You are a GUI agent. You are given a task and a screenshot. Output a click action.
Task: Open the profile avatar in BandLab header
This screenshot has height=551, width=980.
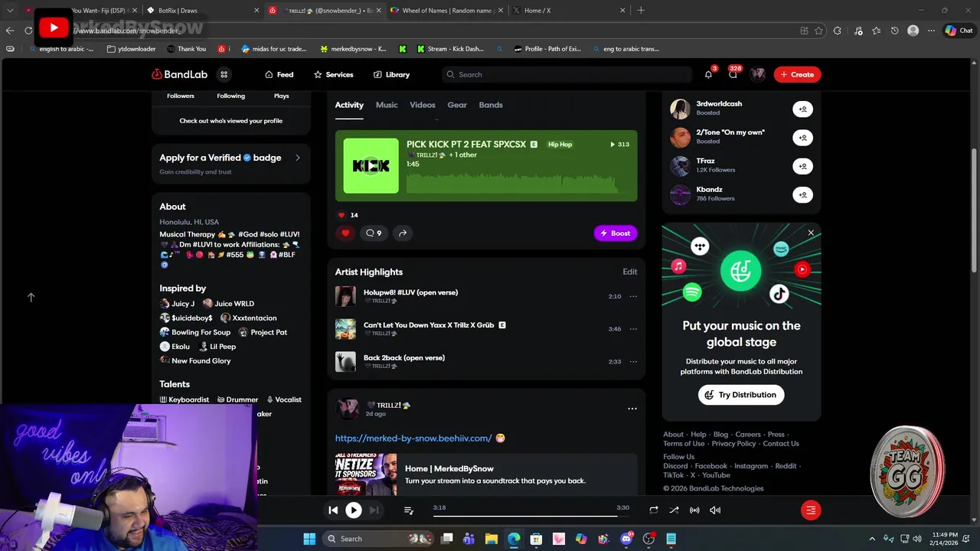[758, 74]
